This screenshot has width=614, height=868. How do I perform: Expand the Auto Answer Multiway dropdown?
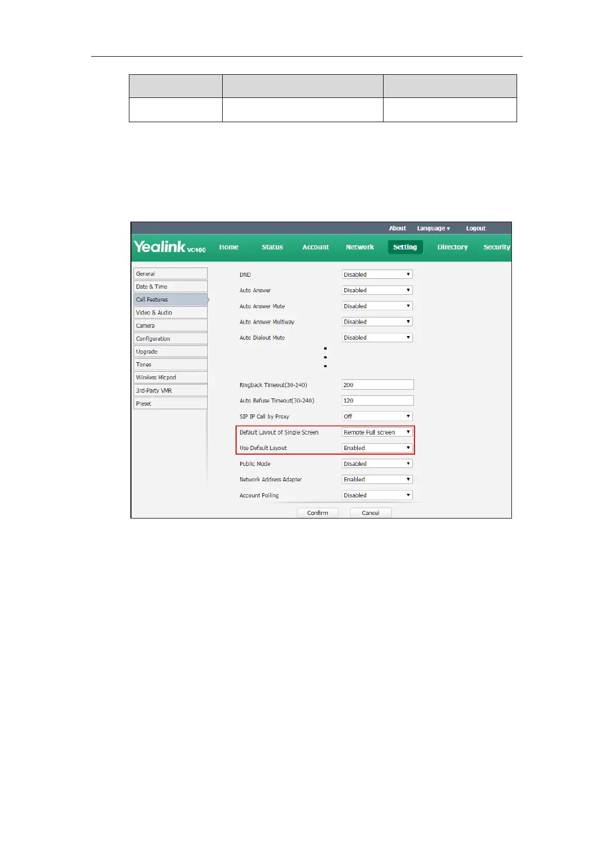tap(377, 322)
